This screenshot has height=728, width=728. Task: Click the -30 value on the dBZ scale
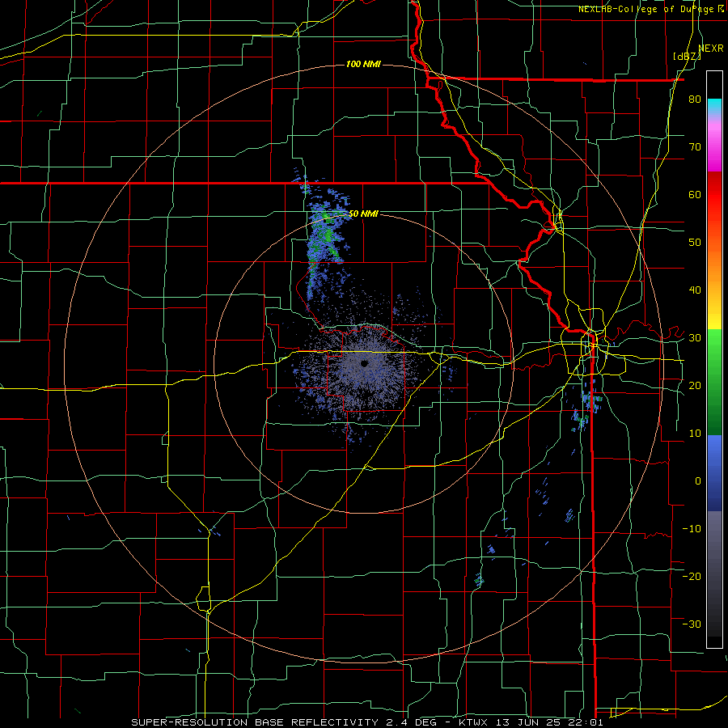pyautogui.click(x=692, y=624)
